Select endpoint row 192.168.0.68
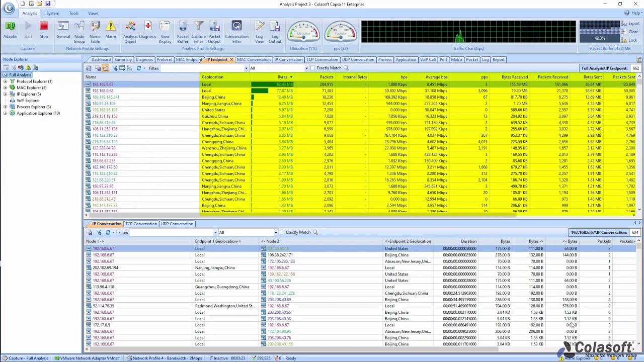This screenshot has width=644, height=362. 360,90
